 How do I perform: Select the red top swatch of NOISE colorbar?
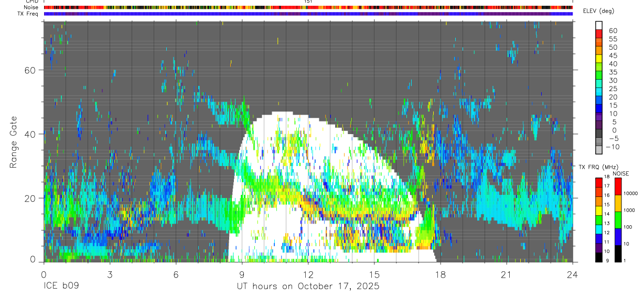[618, 186]
